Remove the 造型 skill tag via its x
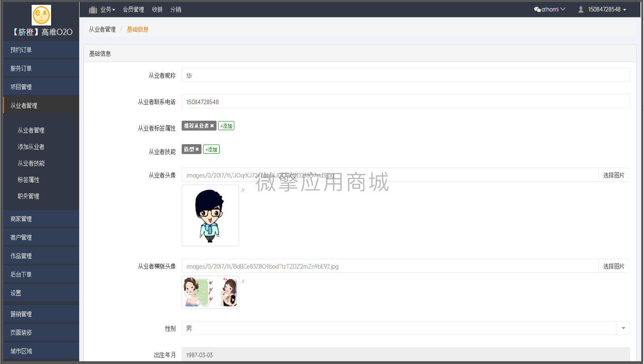This screenshot has width=644, height=364. pos(197,149)
